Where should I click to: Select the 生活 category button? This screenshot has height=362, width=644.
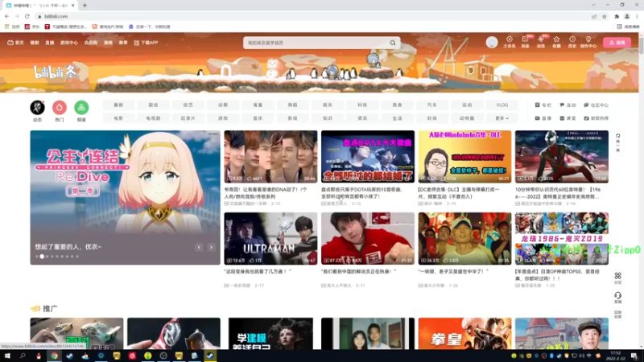click(x=397, y=118)
